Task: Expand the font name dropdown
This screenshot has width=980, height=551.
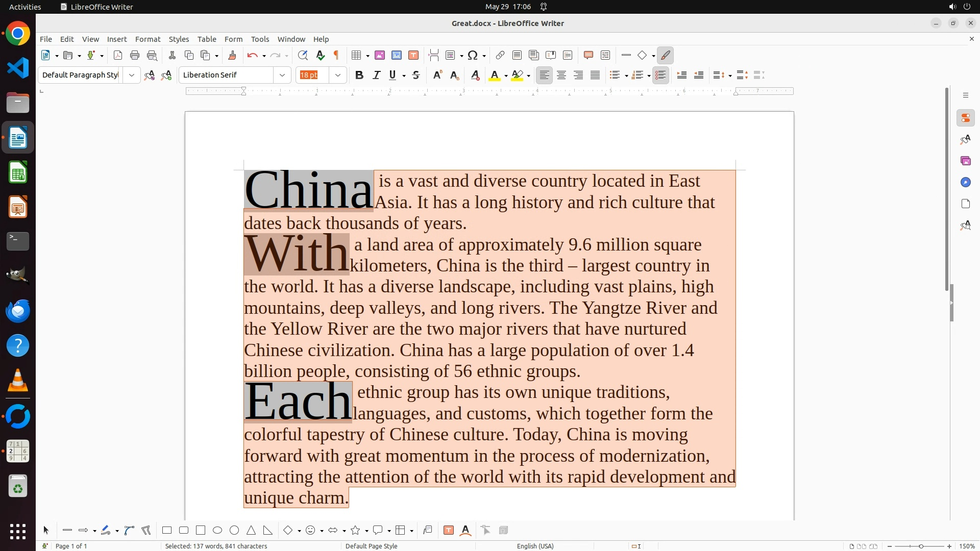Action: 282,76
